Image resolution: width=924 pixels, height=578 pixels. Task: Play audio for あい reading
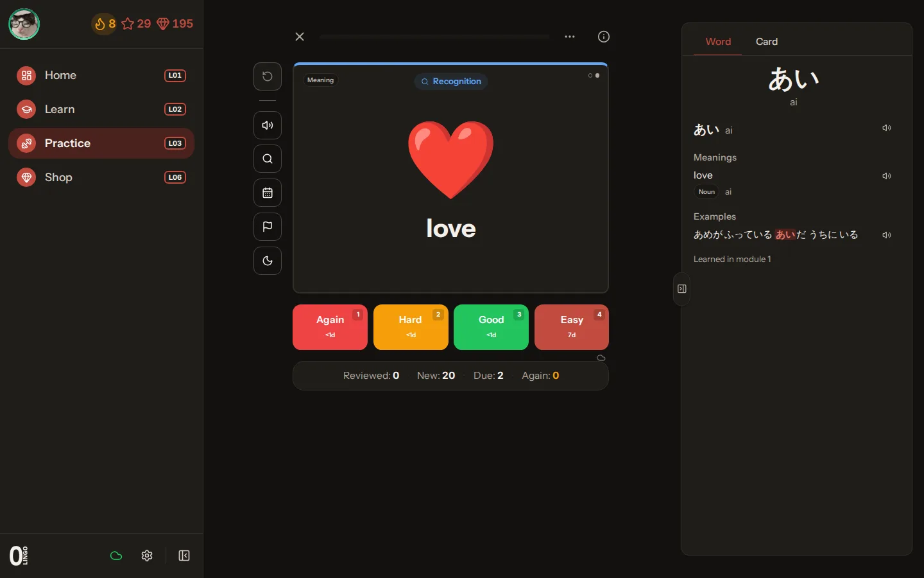click(887, 128)
